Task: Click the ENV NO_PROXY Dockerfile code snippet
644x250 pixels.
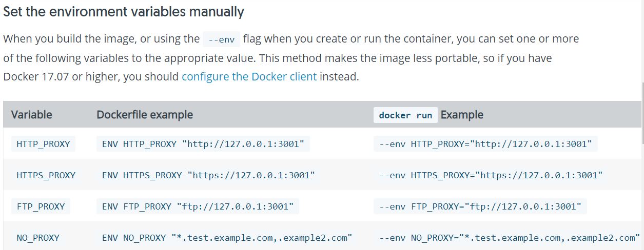Action: [x=227, y=238]
